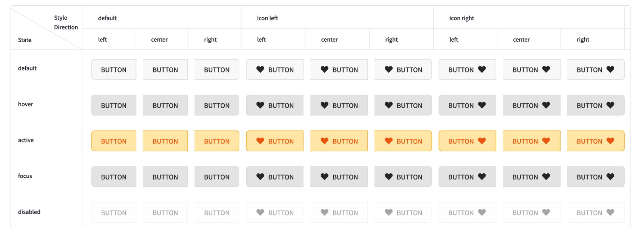The height and width of the screenshot is (239, 644).
Task: Click heart icon in focus-state icon-right left button
Action: 482,177
